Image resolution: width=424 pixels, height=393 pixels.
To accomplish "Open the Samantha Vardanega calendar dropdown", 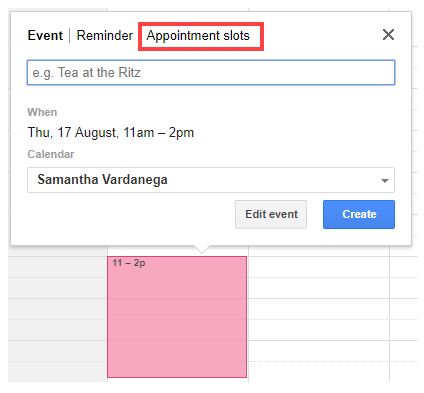I will click(211, 180).
